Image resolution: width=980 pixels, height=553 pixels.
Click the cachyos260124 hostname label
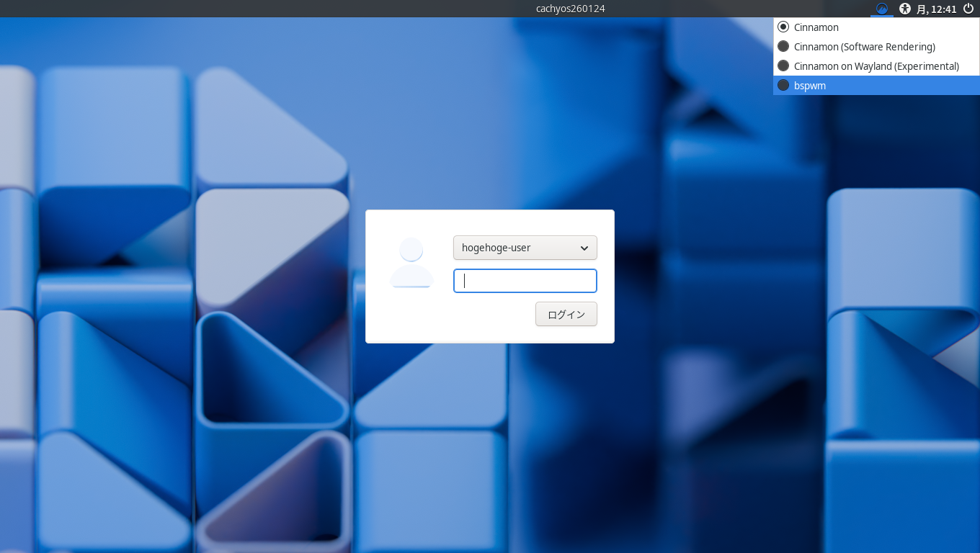coord(570,9)
